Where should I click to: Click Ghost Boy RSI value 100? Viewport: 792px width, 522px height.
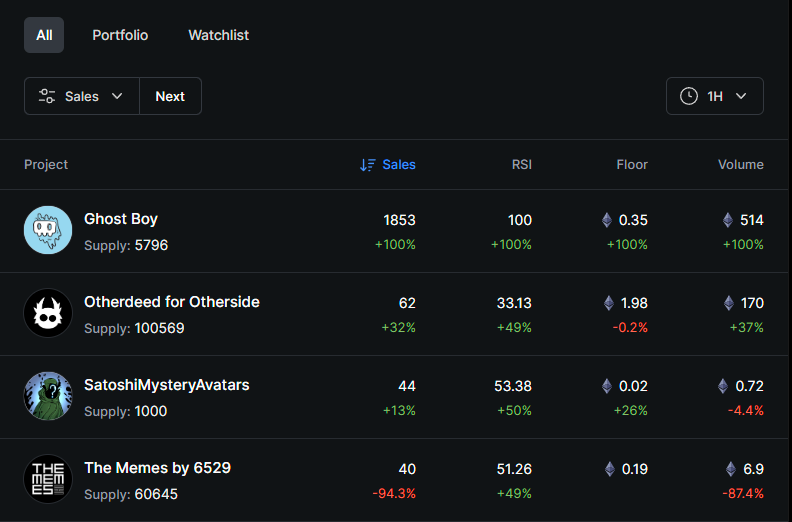pyautogui.click(x=520, y=220)
